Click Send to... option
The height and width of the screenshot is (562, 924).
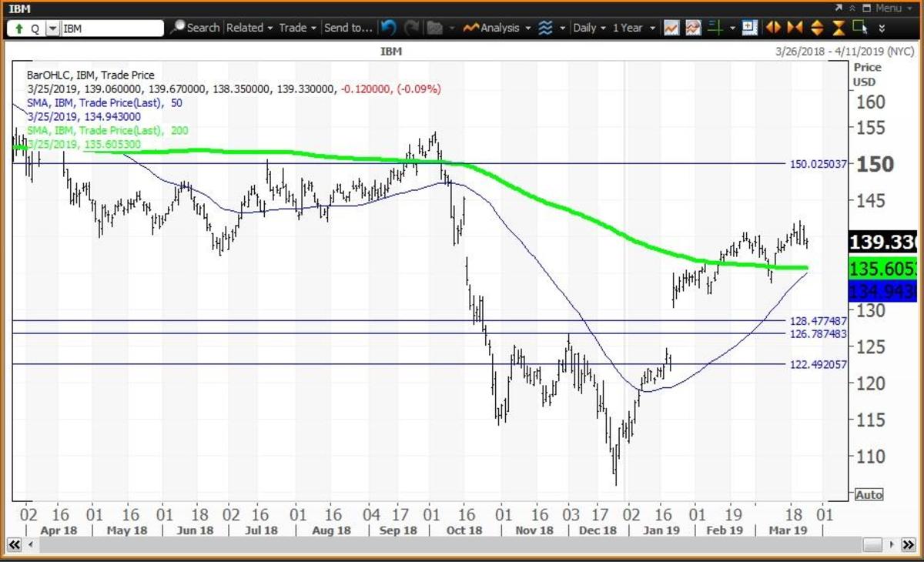click(x=348, y=28)
